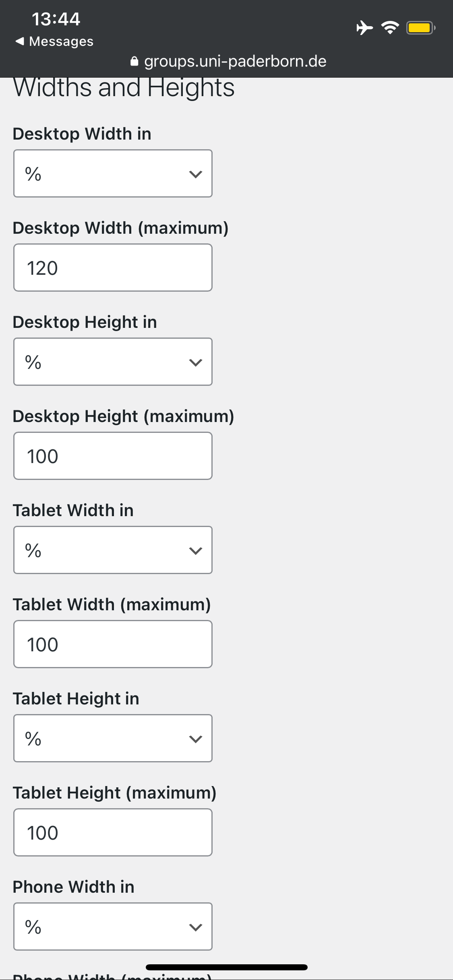
Task: Open the Desktop Height in dropdown
Action: coord(113,362)
